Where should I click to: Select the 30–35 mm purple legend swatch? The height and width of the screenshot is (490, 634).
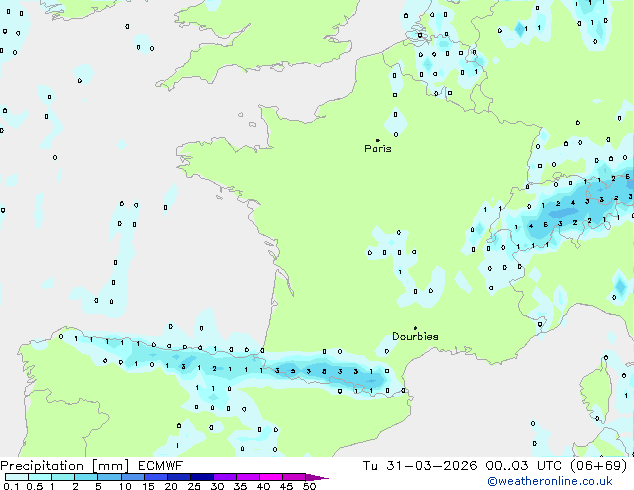224,477
